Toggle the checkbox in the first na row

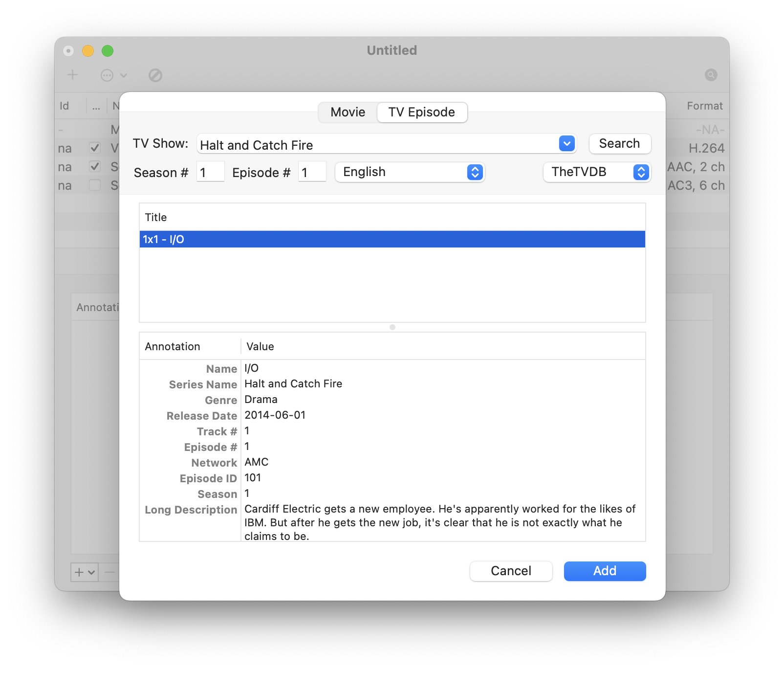tap(95, 148)
